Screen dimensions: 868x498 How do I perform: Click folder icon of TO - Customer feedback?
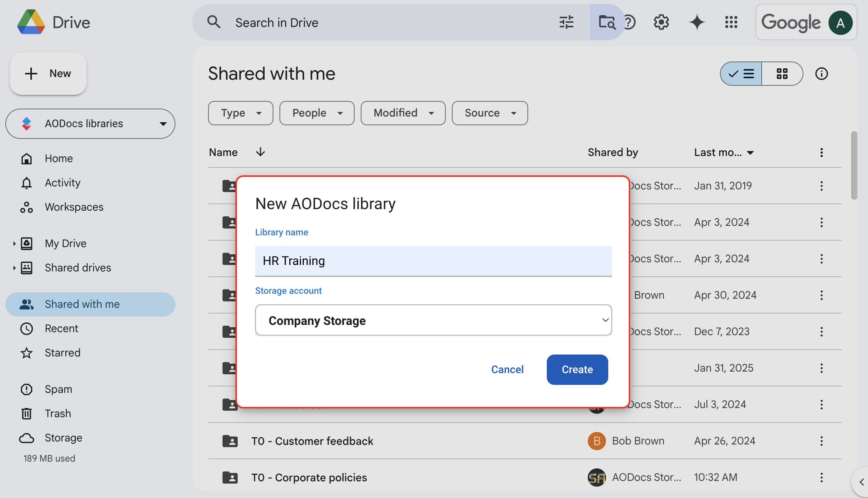point(230,441)
